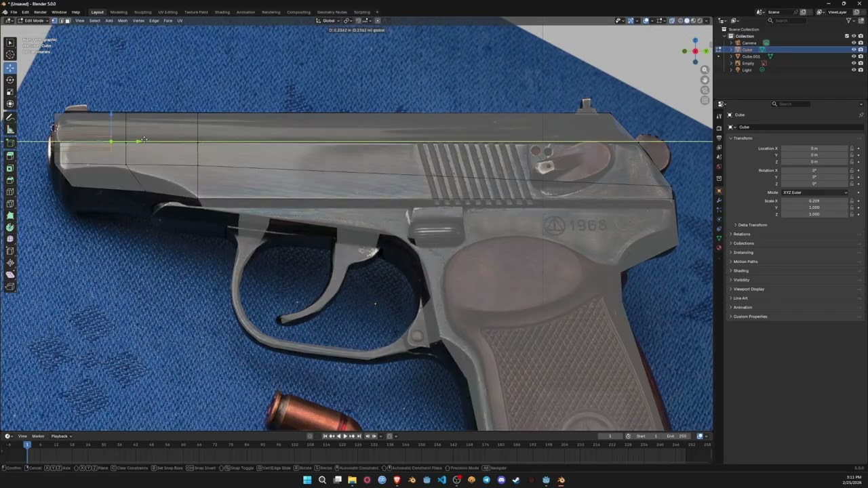Hide the Light object in viewport
868x488 pixels.
click(853, 70)
